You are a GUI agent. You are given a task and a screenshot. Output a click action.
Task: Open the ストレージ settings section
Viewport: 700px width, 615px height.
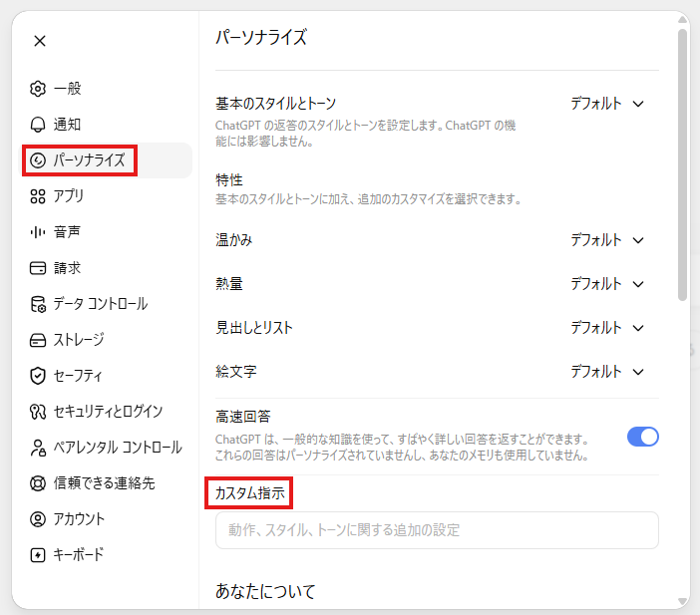(x=107, y=340)
